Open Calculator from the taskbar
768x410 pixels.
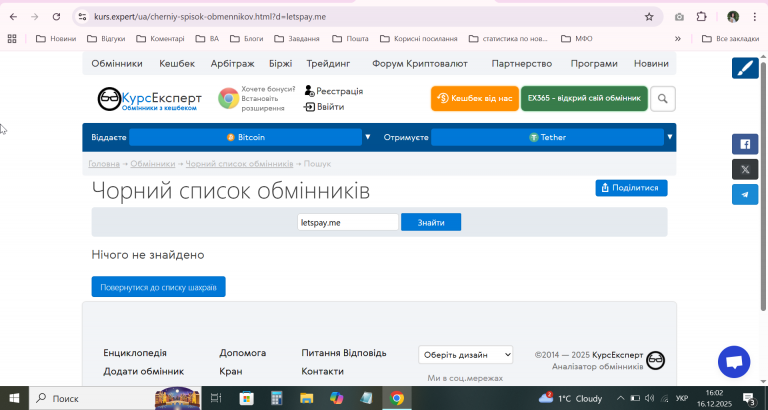(x=276, y=398)
